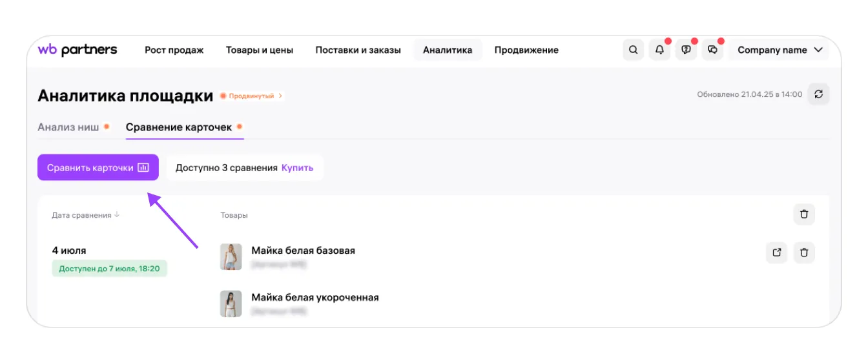Open the Рост продаж menu
The width and height of the screenshot is (868, 363).
[174, 50]
